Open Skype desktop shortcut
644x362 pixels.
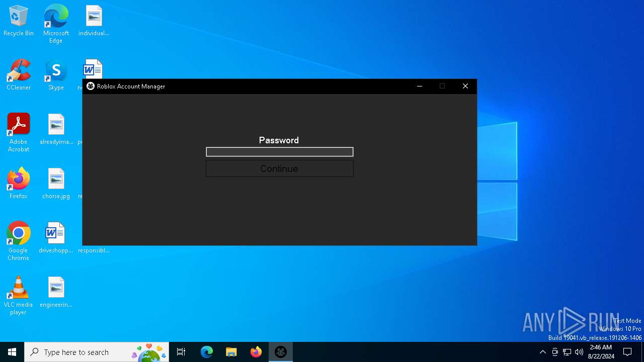[x=56, y=75]
